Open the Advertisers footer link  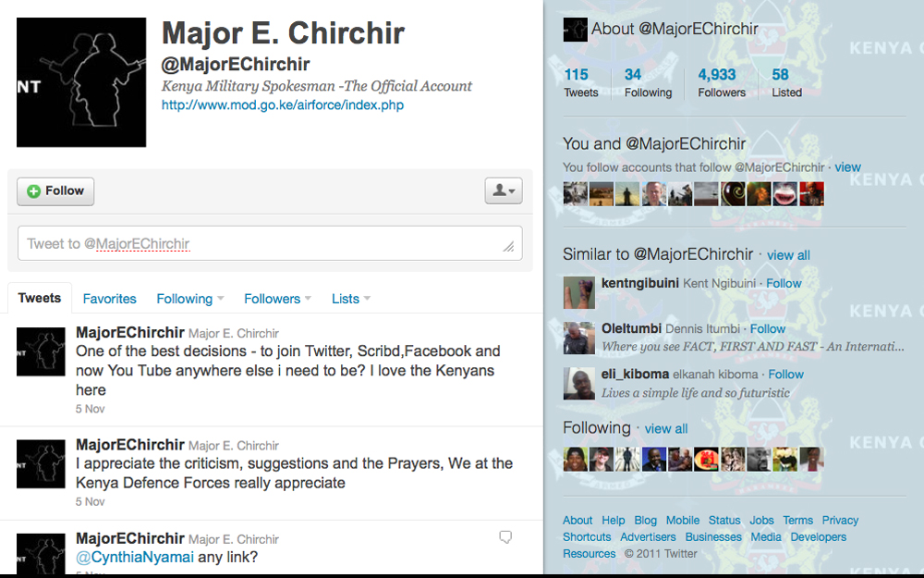[x=648, y=536]
